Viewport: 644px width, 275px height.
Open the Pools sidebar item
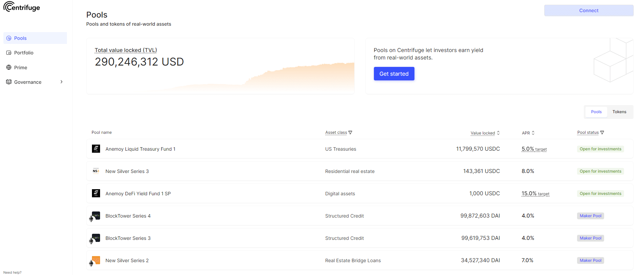point(35,38)
